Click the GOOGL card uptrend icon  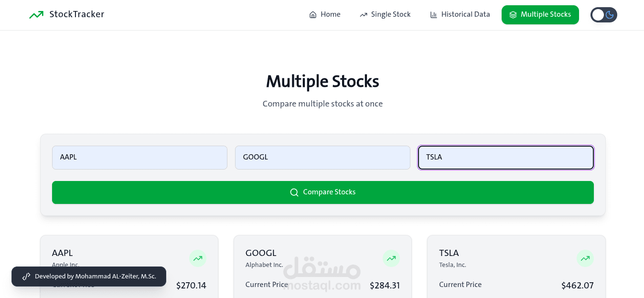(391, 259)
